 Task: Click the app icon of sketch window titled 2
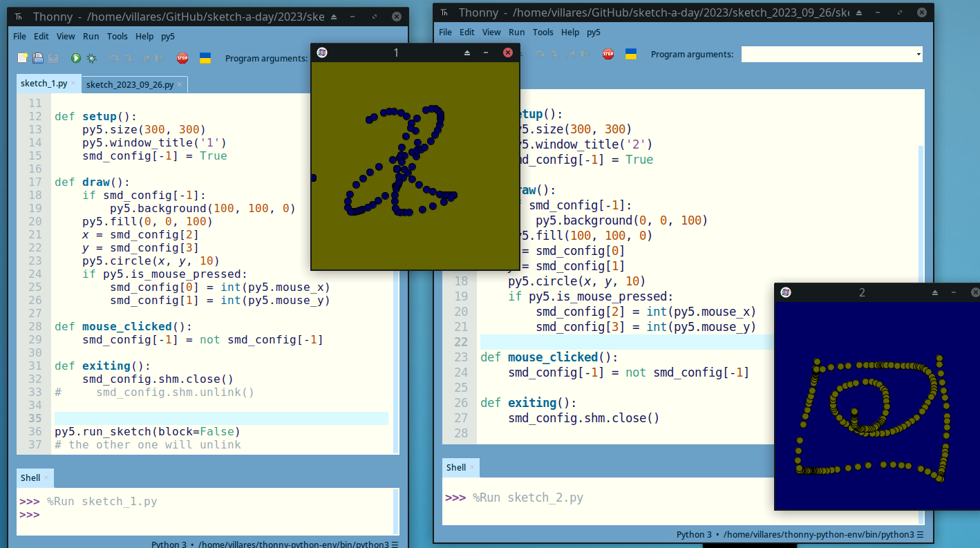(786, 292)
